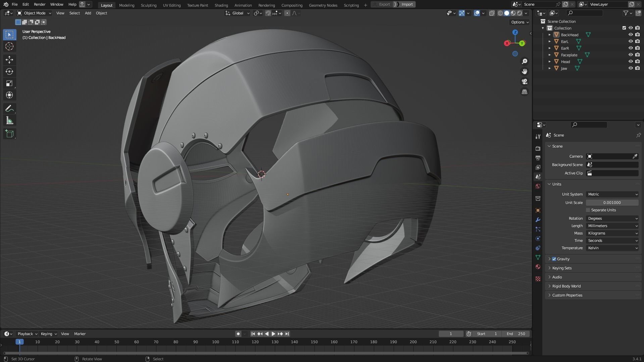
Task: Switch perspective/orthographic grid icon
Action: [x=525, y=92]
